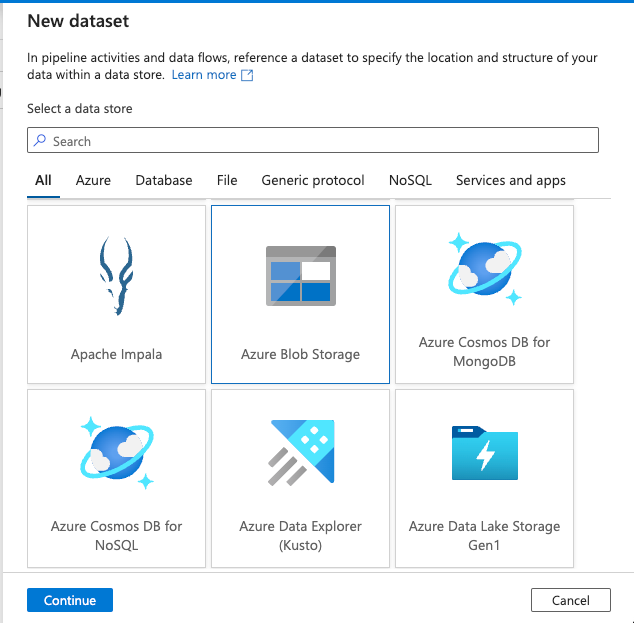Click the Cancel button

click(570, 600)
